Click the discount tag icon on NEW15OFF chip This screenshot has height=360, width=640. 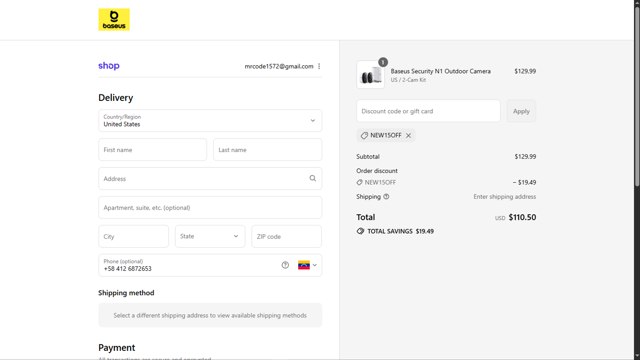pos(364,136)
